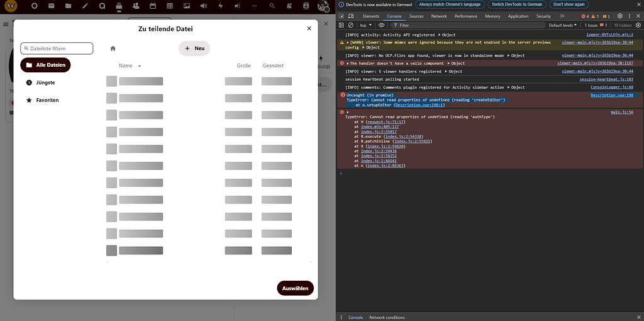Click the home breadcrumb icon in file picker
This screenshot has height=321, width=644.
(x=113, y=48)
